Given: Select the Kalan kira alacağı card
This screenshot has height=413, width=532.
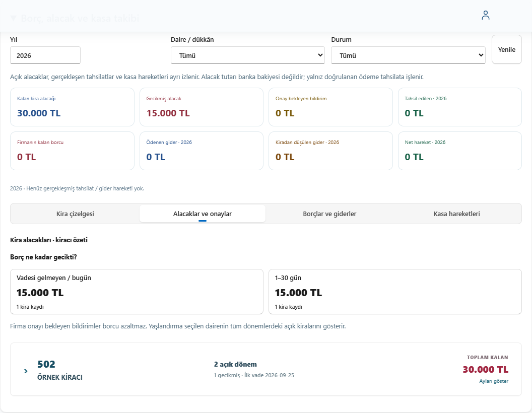Looking at the screenshot, I should pyautogui.click(x=72, y=107).
